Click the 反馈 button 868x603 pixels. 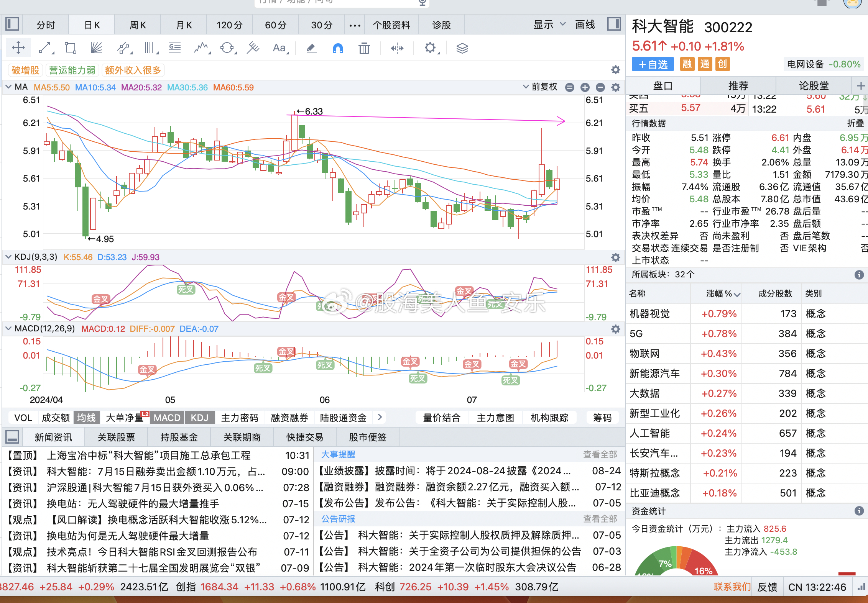tap(767, 587)
